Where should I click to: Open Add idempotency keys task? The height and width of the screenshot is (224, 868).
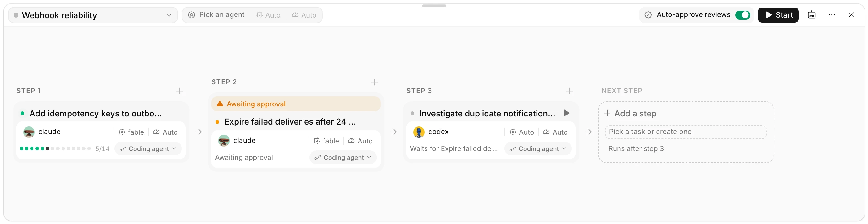pyautogui.click(x=95, y=114)
